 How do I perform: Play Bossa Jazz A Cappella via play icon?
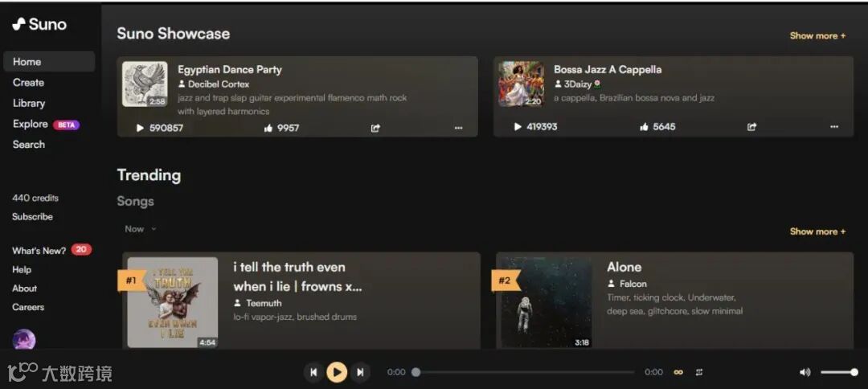[518, 127]
